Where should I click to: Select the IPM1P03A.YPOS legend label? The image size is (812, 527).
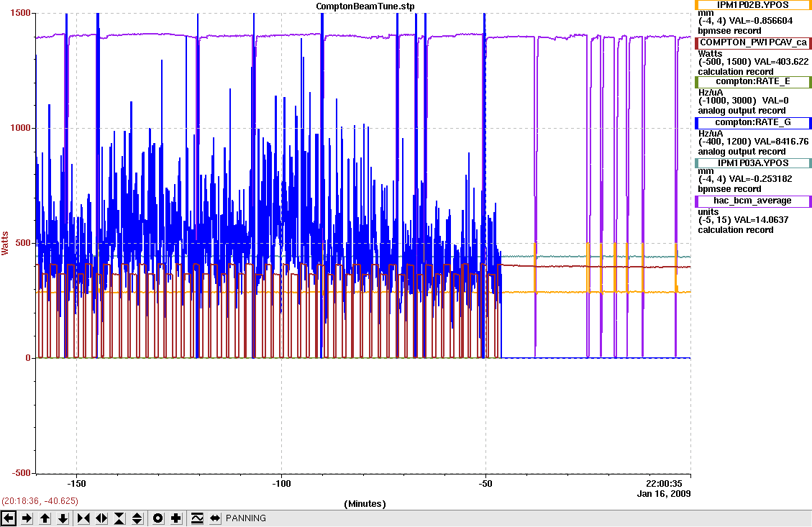(753, 163)
